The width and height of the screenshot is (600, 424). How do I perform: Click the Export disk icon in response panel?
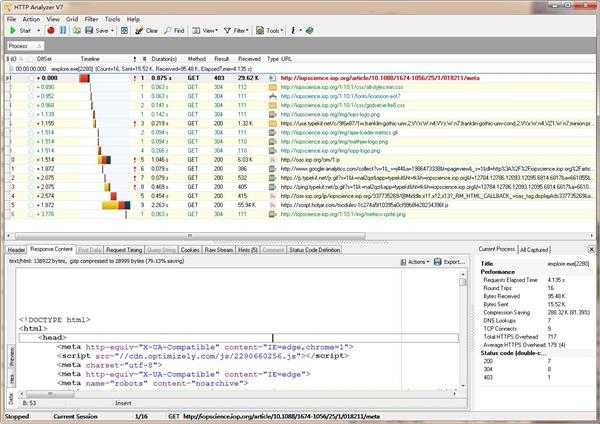438,262
